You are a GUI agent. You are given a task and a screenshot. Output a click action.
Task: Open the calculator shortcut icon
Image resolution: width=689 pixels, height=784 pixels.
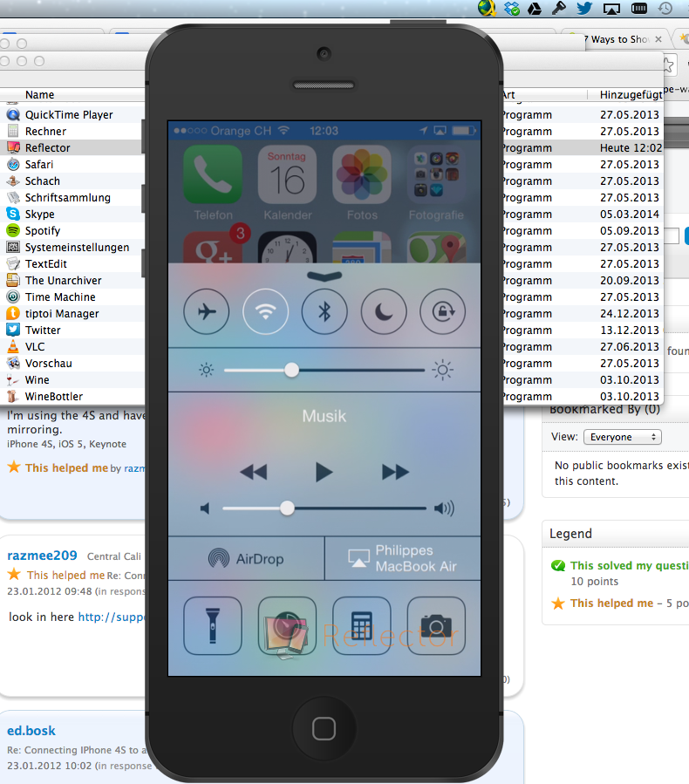tap(361, 624)
